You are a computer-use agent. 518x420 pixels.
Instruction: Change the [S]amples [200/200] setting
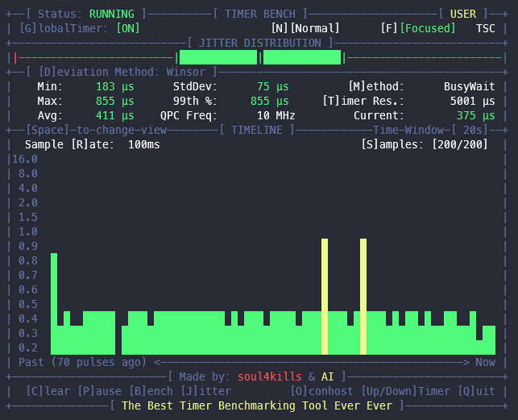(425, 144)
